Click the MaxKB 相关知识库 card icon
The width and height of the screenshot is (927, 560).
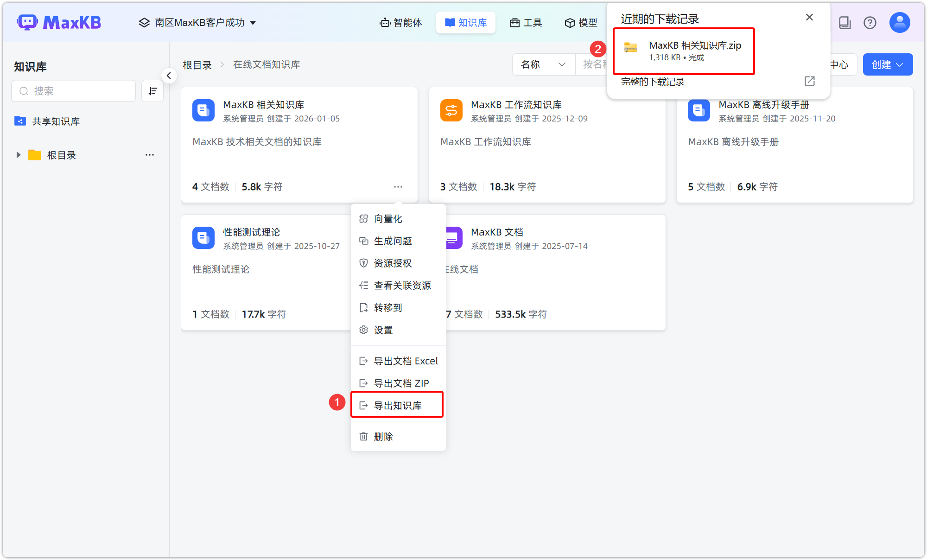203,110
